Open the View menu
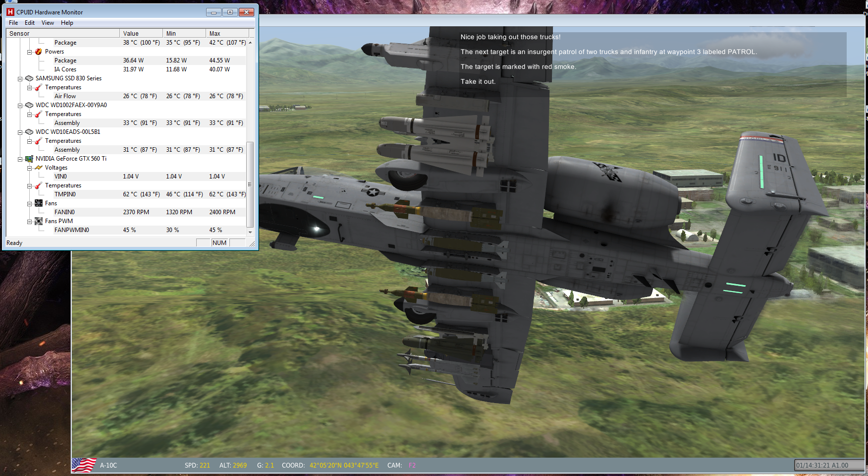Viewport: 868px width, 476px height. tap(48, 23)
